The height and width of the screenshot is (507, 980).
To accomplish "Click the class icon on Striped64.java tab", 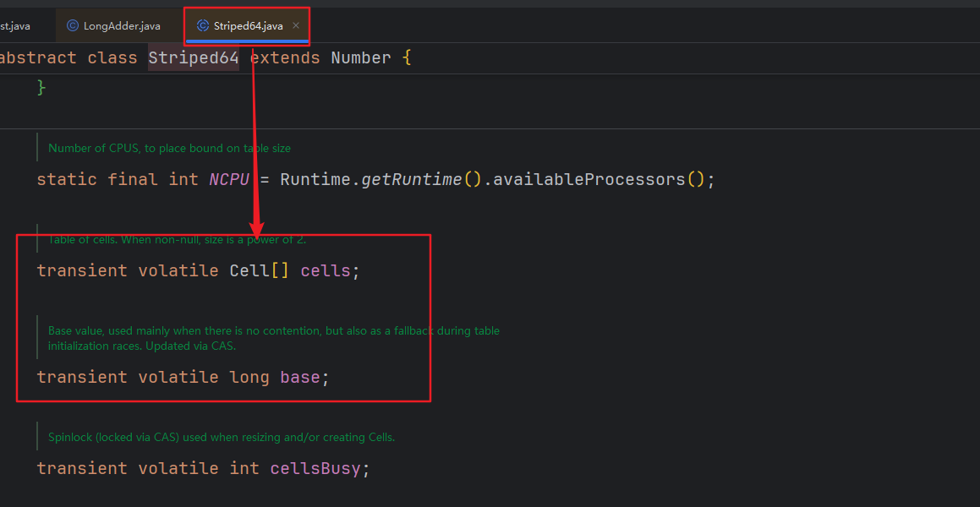I will click(x=203, y=26).
